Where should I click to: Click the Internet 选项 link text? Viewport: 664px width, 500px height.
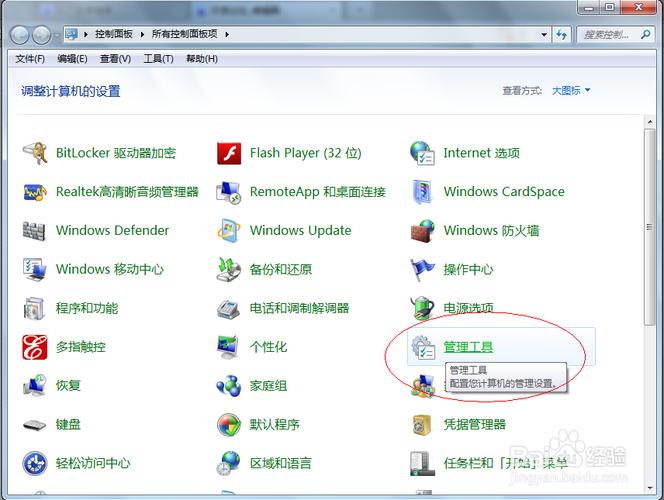pos(481,153)
